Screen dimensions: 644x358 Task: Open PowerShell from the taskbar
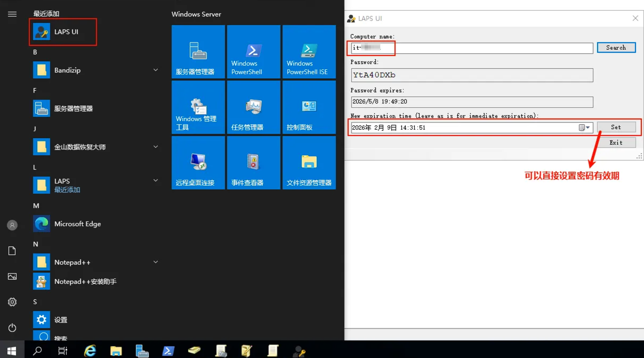click(168, 351)
